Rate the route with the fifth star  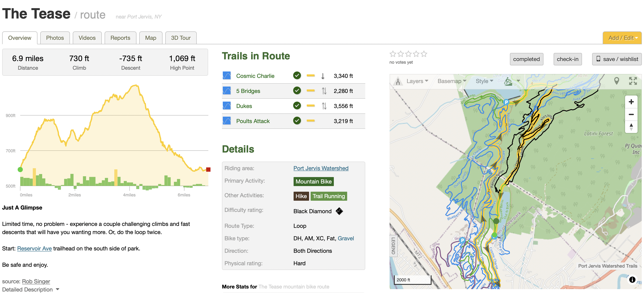point(424,54)
